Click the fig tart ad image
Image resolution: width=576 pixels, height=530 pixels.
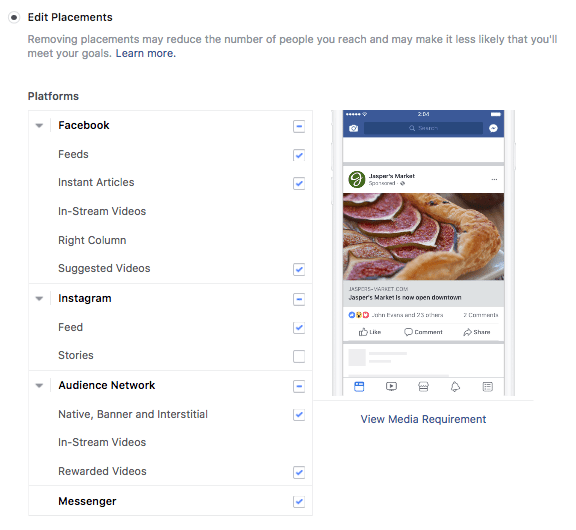coord(423,237)
